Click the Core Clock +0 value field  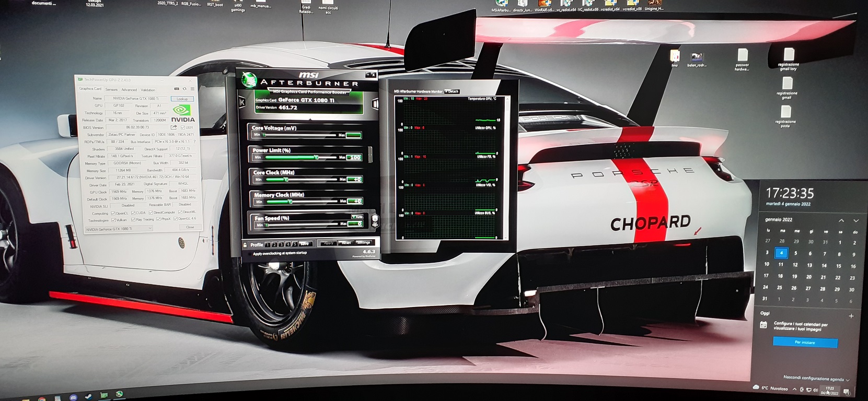coord(355,179)
